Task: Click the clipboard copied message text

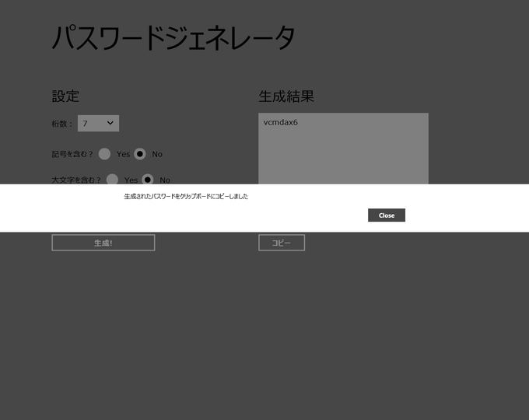Action: 186,196
